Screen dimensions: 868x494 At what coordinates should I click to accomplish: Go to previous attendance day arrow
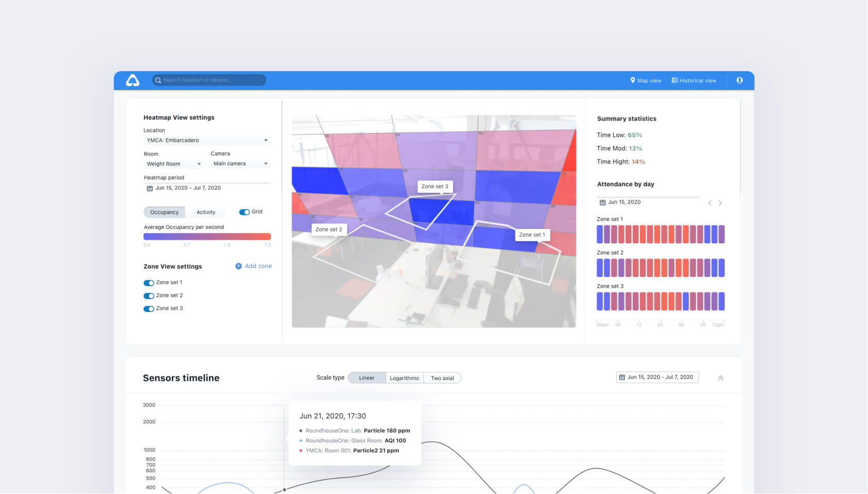[x=710, y=203]
